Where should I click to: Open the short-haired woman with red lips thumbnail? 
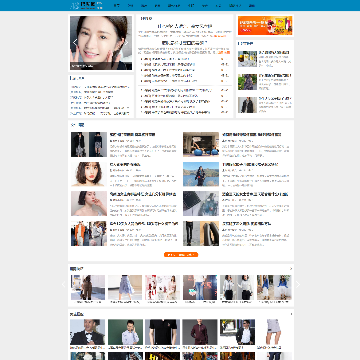[89, 174]
